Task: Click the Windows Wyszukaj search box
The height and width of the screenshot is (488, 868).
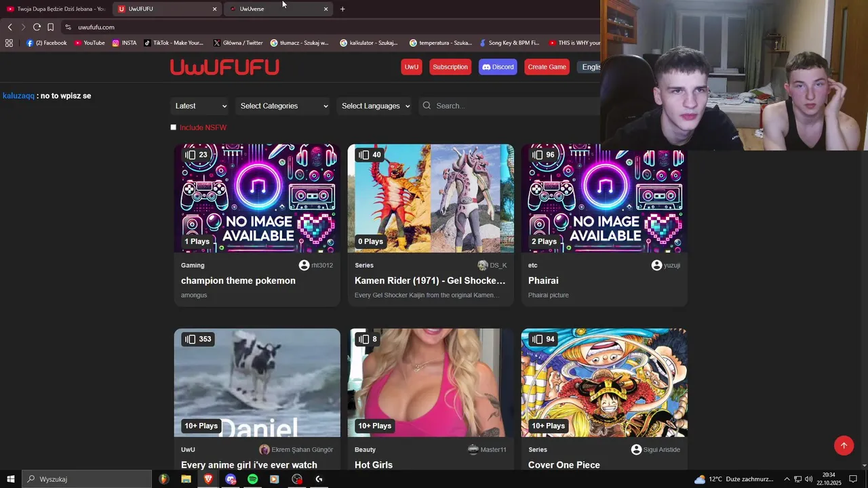Action: pos(87,479)
